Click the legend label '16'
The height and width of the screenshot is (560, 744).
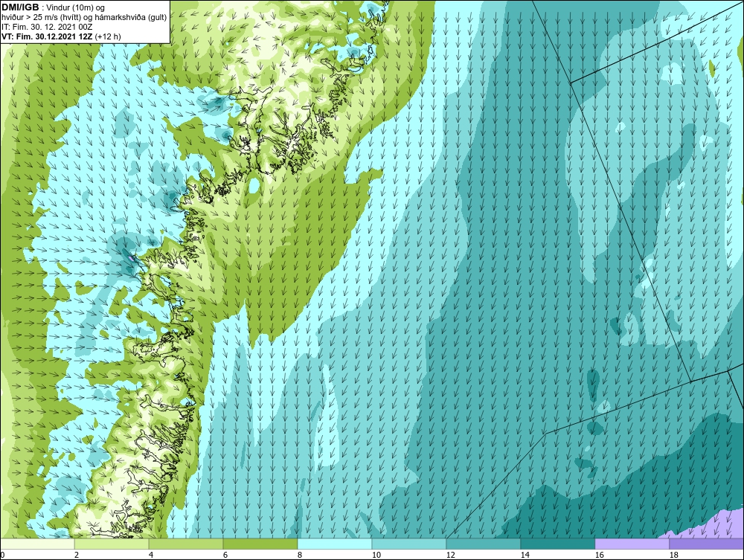click(599, 555)
